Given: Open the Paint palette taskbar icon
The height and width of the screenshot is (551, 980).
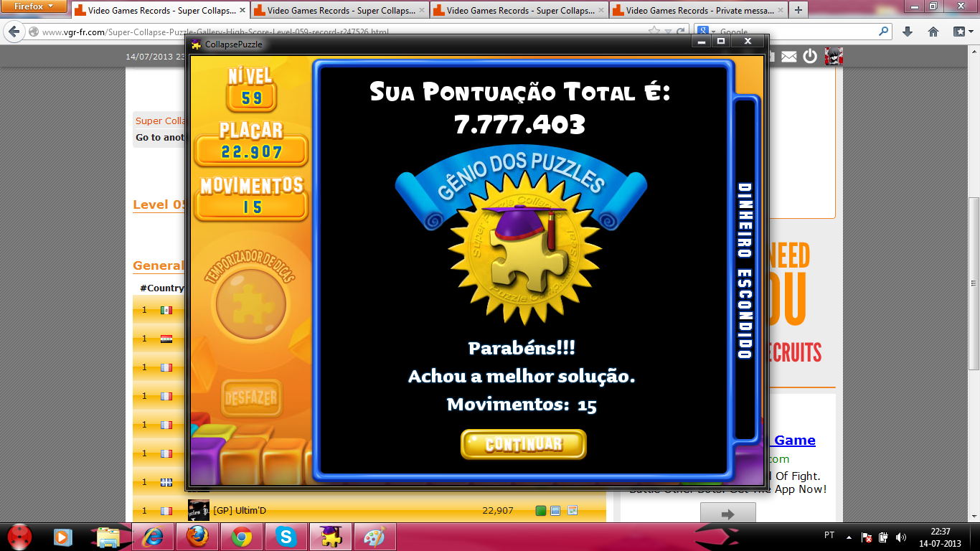Looking at the screenshot, I should coord(374,537).
